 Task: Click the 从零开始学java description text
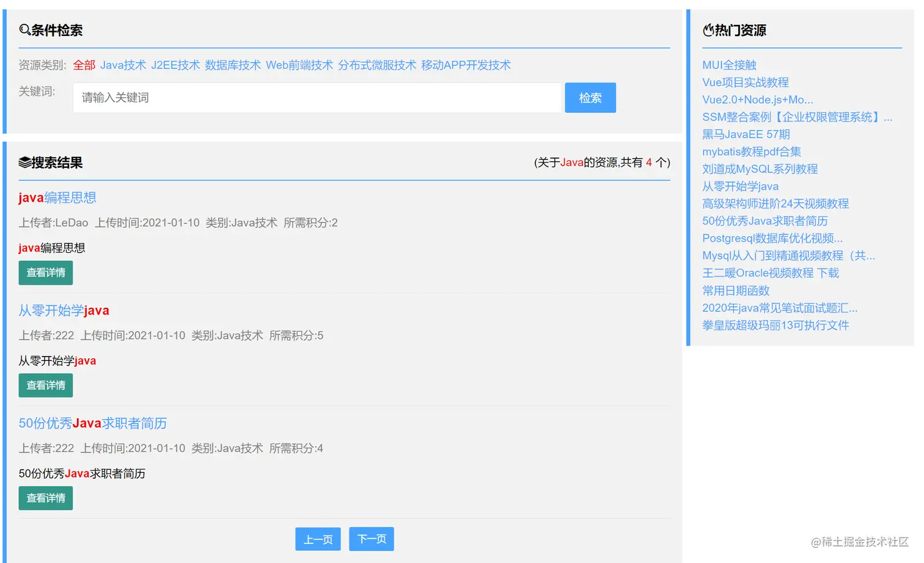coord(57,361)
